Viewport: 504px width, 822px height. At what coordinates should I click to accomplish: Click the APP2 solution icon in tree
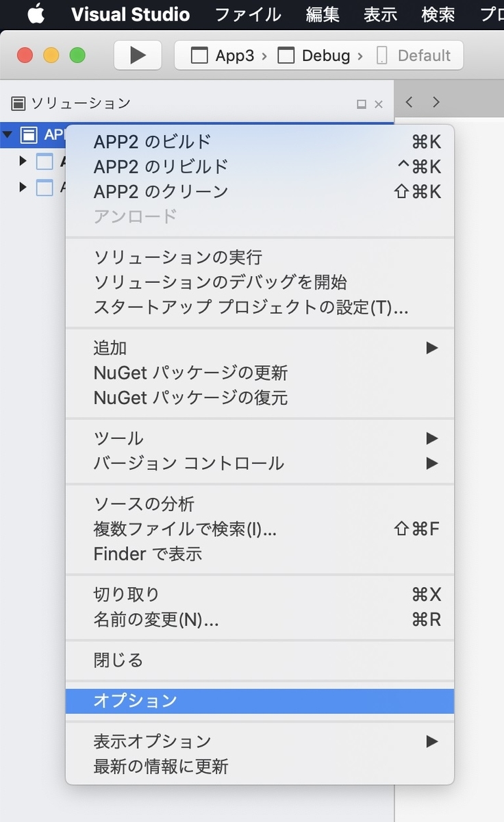pos(29,135)
